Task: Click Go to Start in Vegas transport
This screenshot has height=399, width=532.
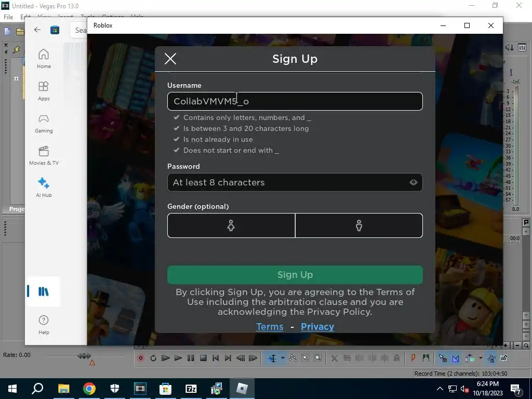Action: click(x=216, y=358)
